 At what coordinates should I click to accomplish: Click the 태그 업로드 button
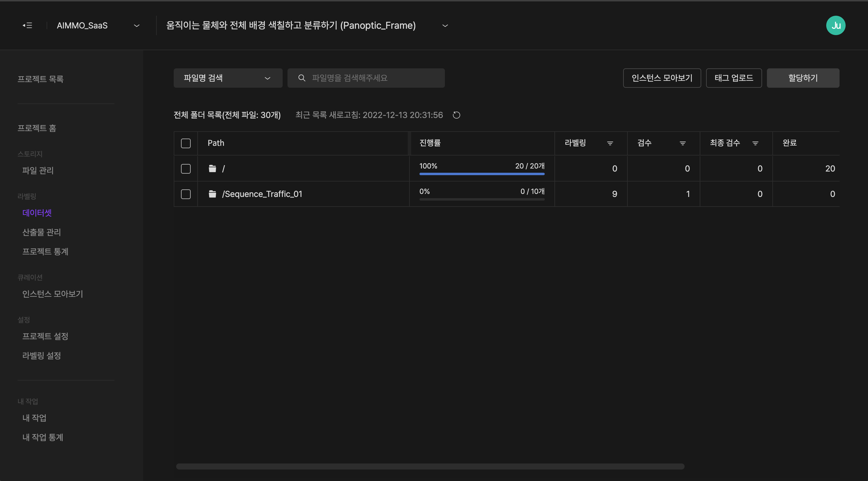[x=734, y=78]
